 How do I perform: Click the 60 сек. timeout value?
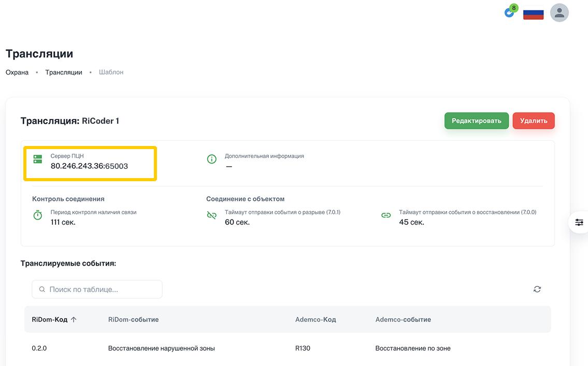pos(237,222)
